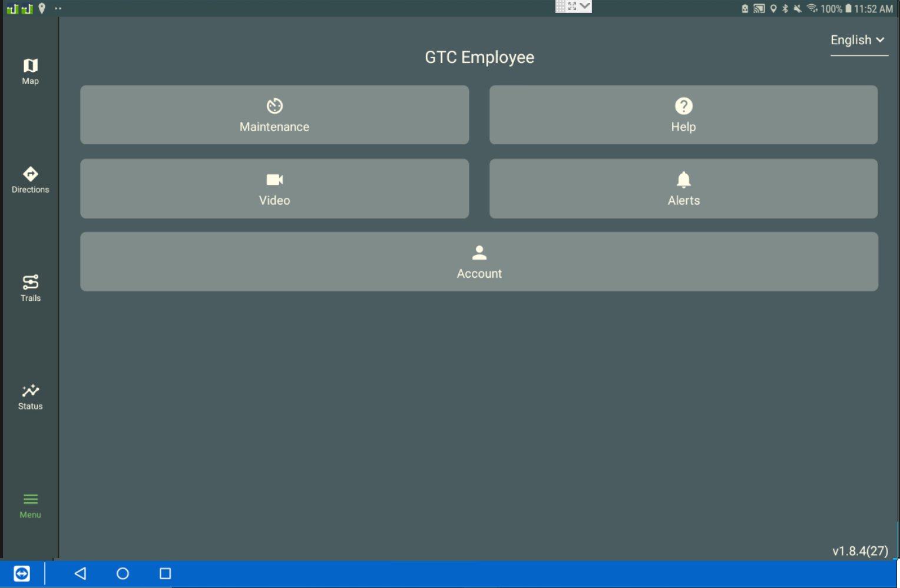This screenshot has width=900, height=588.
Task: Open the Alerts bell tile
Action: click(x=683, y=188)
